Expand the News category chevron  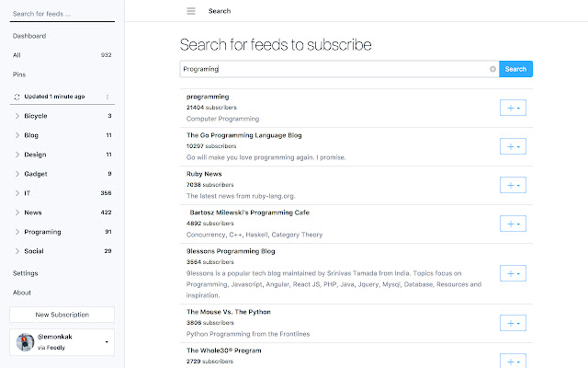pos(17,213)
